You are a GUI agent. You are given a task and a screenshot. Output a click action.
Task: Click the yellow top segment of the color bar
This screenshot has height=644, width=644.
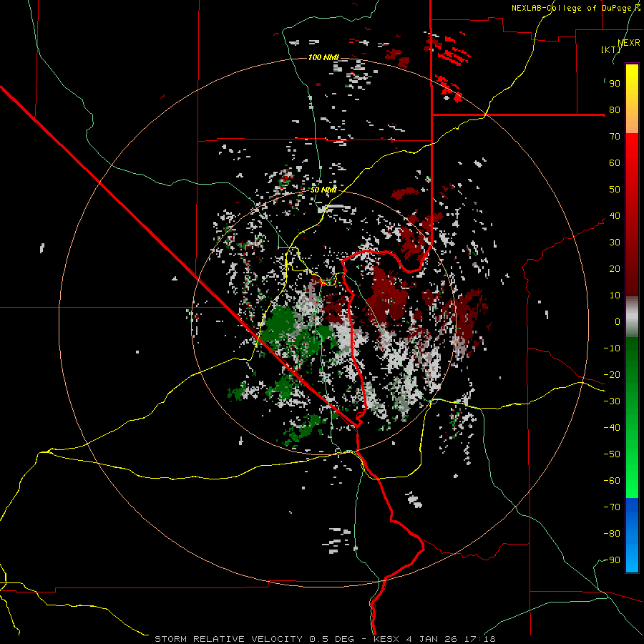tap(632, 99)
